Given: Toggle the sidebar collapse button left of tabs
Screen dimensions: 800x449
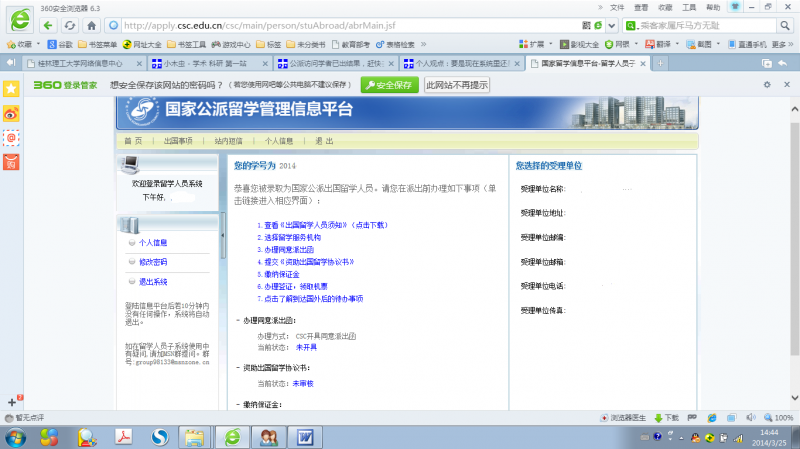Looking at the screenshot, I should click(x=11, y=63).
